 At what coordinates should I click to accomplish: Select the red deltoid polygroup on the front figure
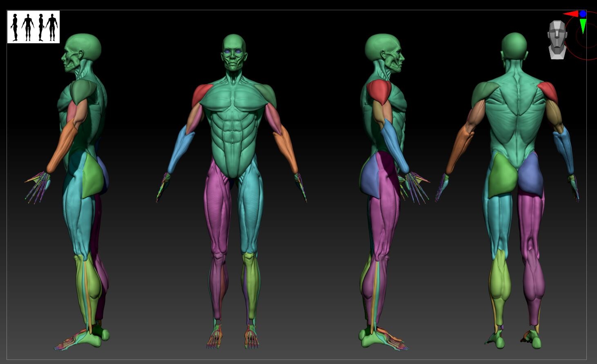click(x=202, y=93)
